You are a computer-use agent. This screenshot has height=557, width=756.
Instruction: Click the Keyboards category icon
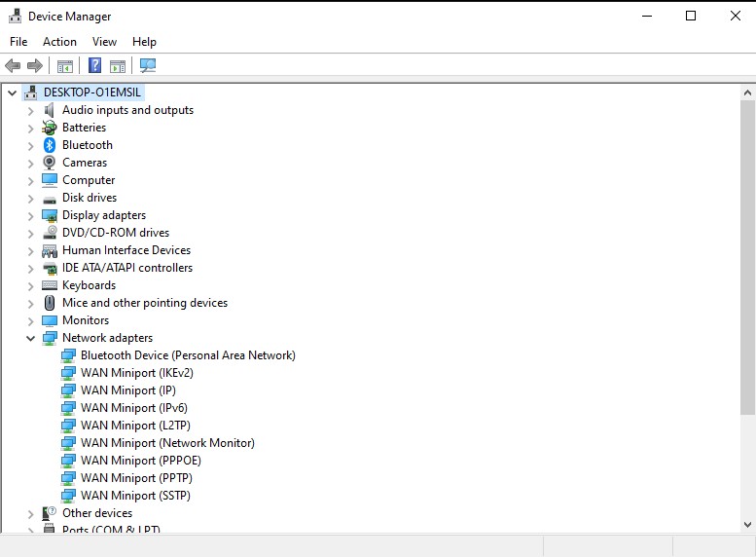click(50, 285)
